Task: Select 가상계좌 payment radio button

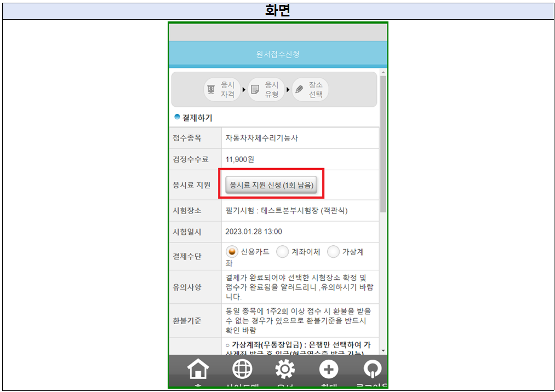Action: click(x=333, y=251)
